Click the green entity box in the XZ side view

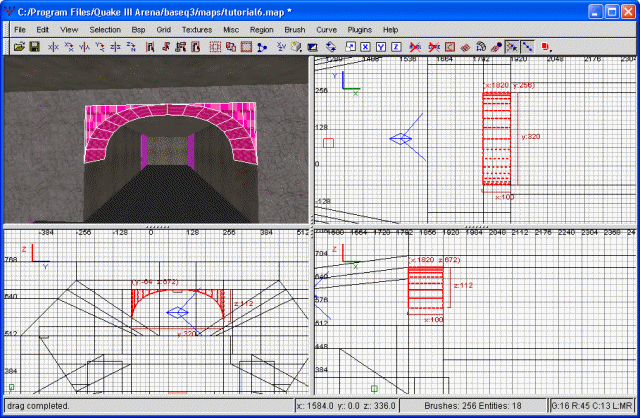[x=374, y=389]
